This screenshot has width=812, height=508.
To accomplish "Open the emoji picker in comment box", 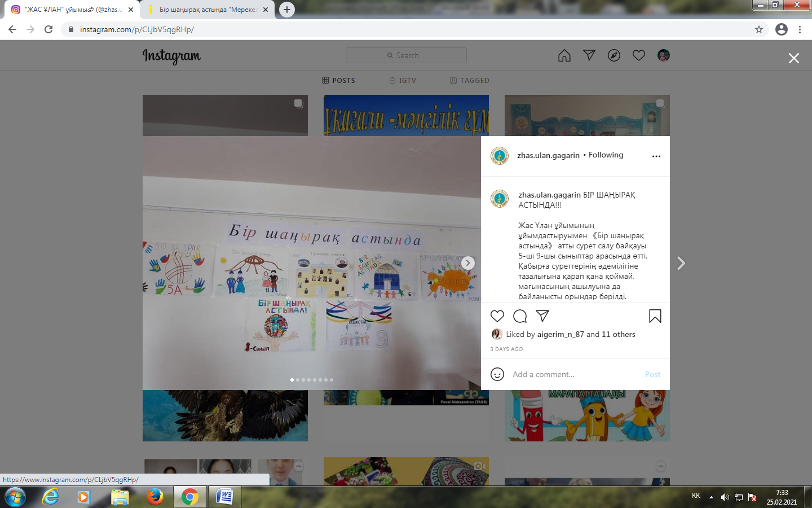I will pyautogui.click(x=497, y=374).
